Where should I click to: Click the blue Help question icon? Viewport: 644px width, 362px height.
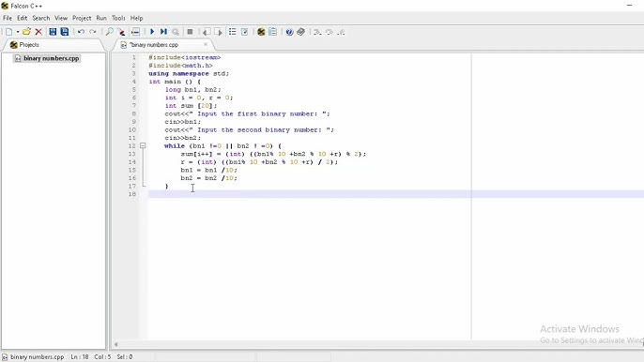[x=289, y=32]
